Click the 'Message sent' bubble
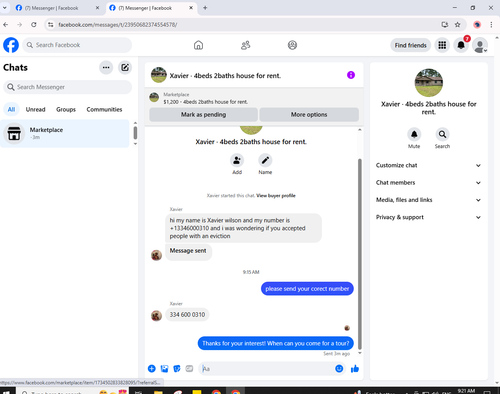This screenshot has width=500, height=394. click(188, 251)
